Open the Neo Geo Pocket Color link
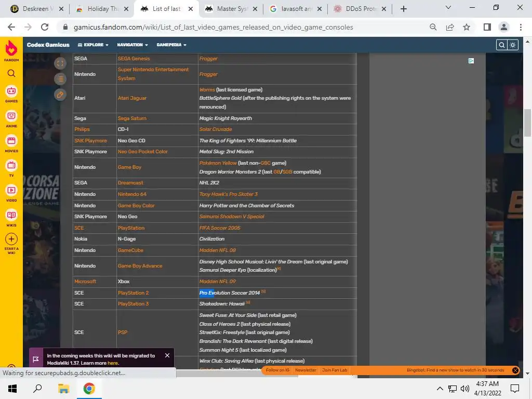Viewport: 532px width, 399px height. coord(142,152)
